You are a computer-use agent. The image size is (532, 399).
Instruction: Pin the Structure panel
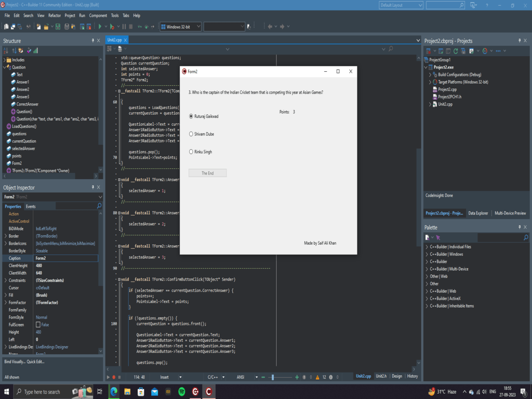point(92,41)
